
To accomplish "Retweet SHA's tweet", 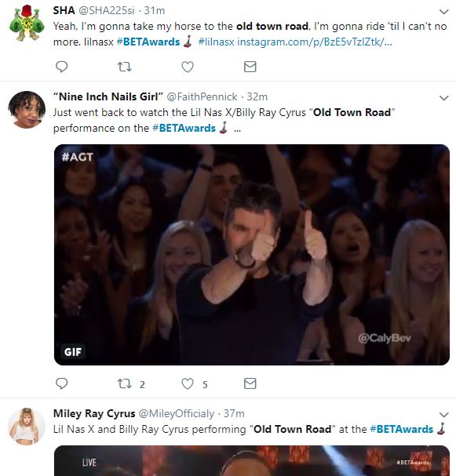I will 125,67.
